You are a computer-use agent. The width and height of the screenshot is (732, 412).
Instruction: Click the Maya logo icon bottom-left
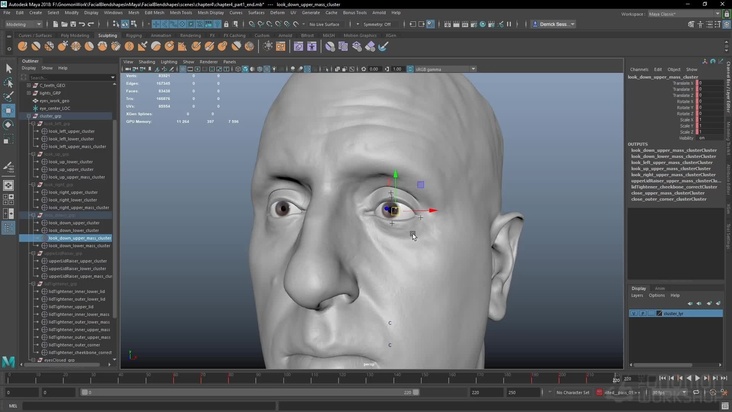coord(8,361)
